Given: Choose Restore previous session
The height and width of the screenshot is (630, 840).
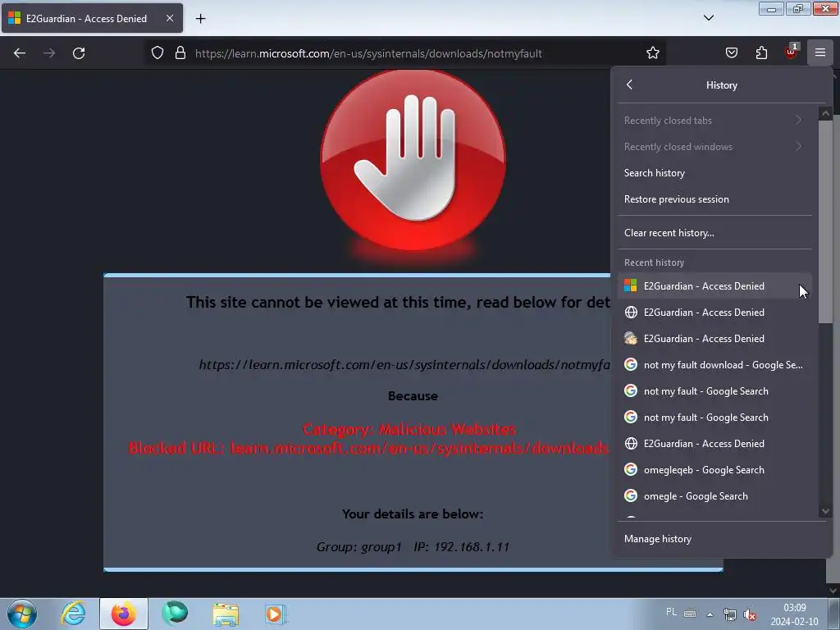Looking at the screenshot, I should 714,199.
